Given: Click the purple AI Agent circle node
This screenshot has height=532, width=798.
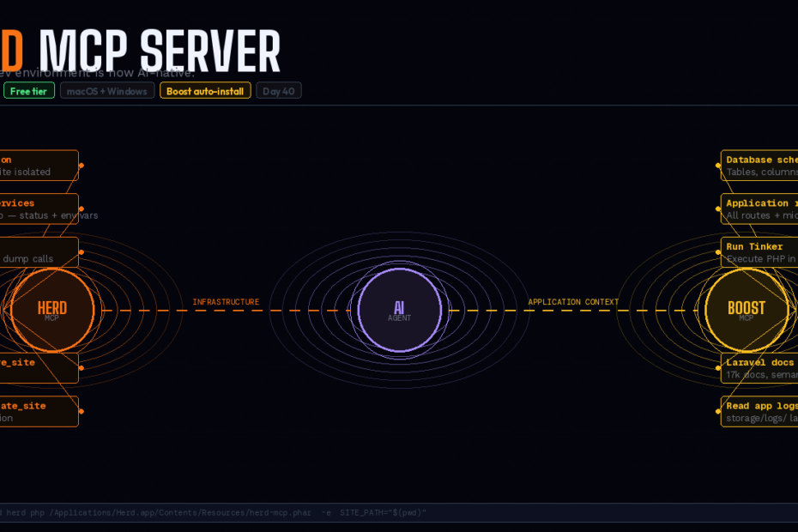Looking at the screenshot, I should [x=399, y=311].
